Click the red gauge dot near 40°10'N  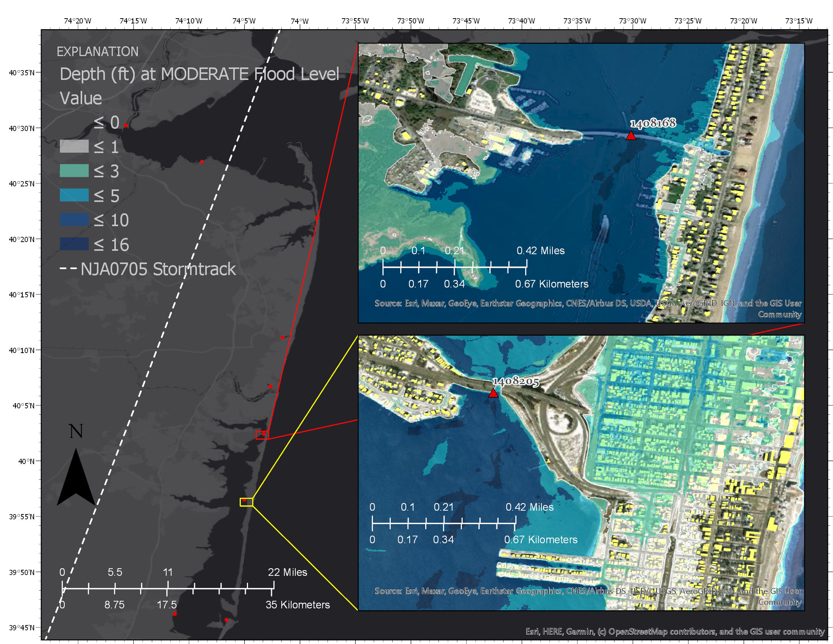pos(282,337)
